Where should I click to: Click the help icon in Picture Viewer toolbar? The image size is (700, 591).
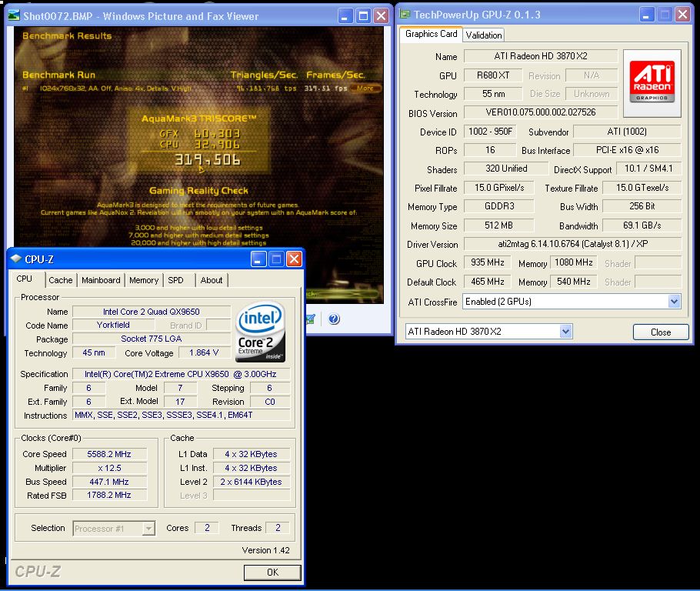coord(334,319)
